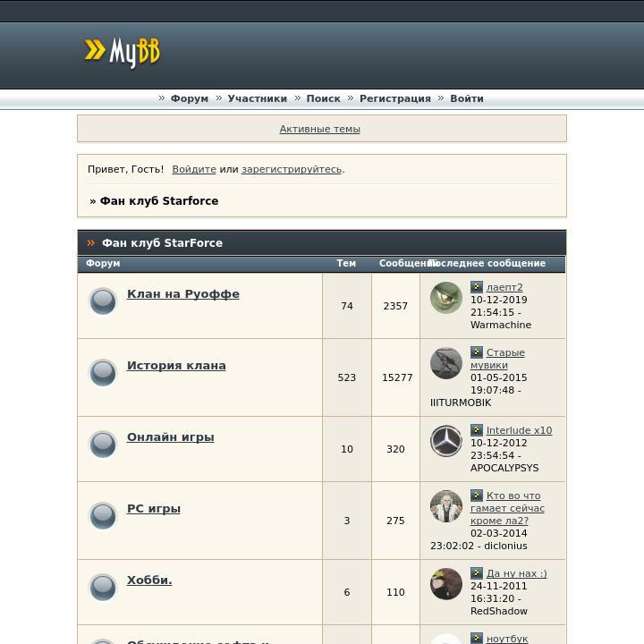This screenshot has width=644, height=644.
Task: Click the last-post icon before ноутбук
Action: (477, 638)
